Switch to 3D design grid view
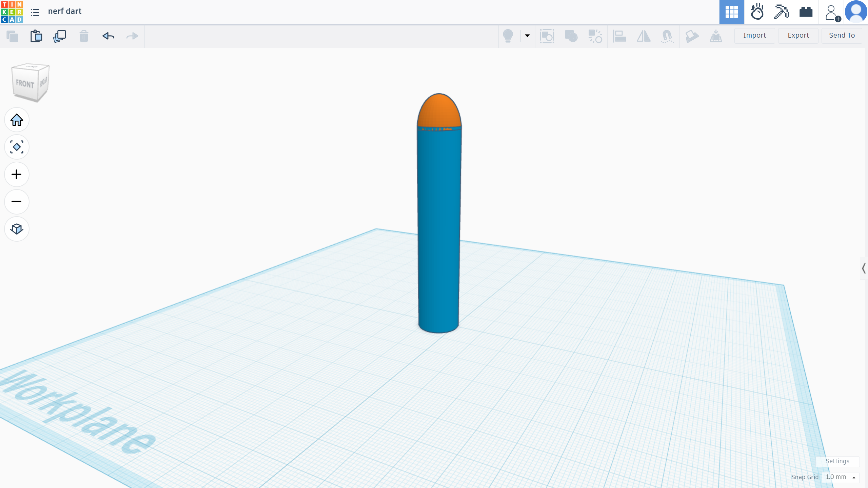Viewport: 868px width, 488px height. point(732,12)
